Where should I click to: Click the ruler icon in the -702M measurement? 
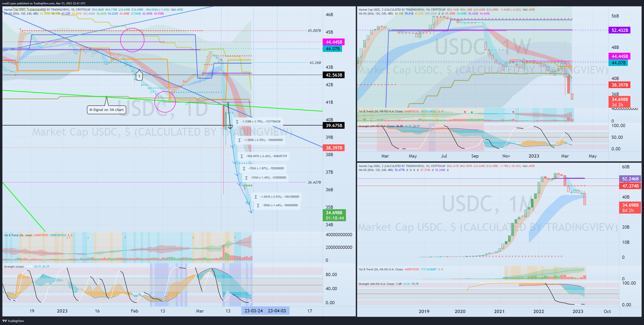click(x=244, y=168)
